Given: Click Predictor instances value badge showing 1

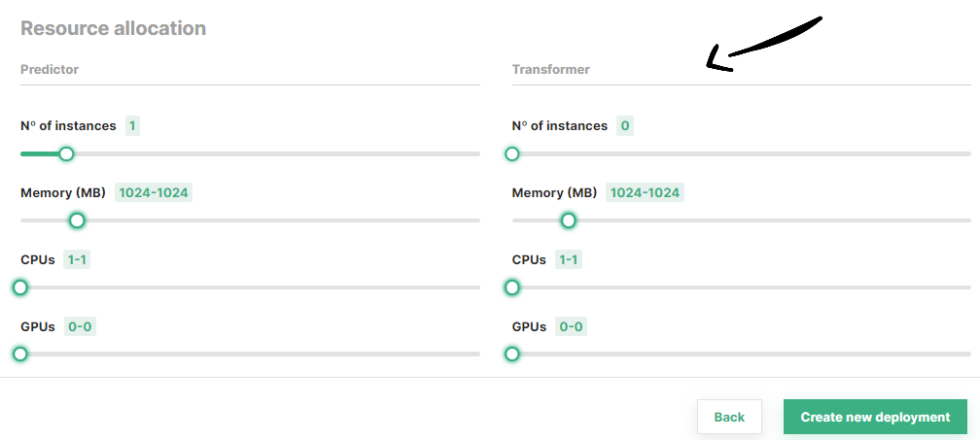Looking at the screenshot, I should [133, 125].
